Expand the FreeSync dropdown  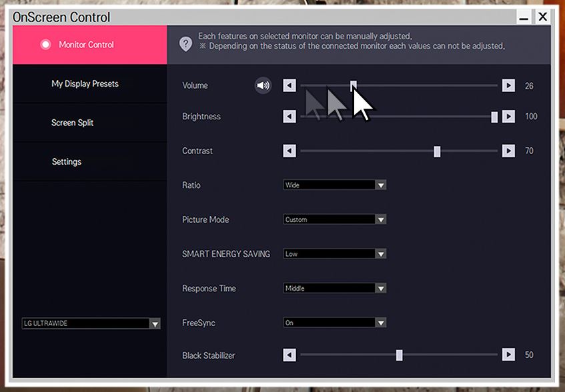coord(335,323)
